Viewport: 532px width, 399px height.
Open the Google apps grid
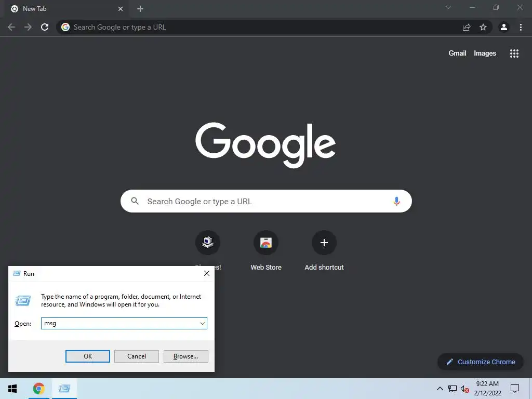point(514,54)
